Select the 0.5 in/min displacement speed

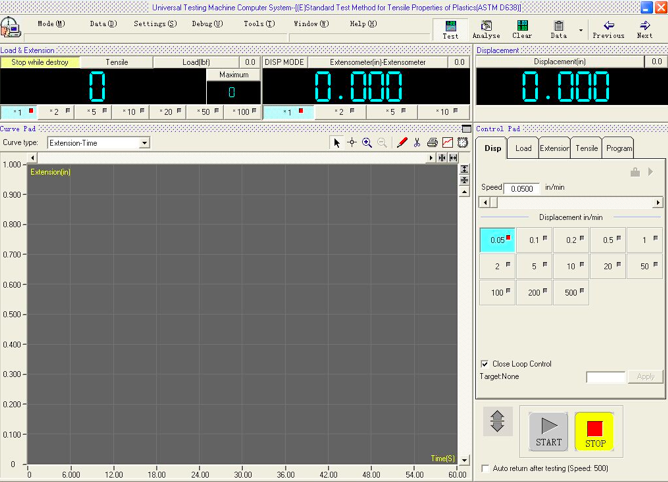pyautogui.click(x=607, y=240)
